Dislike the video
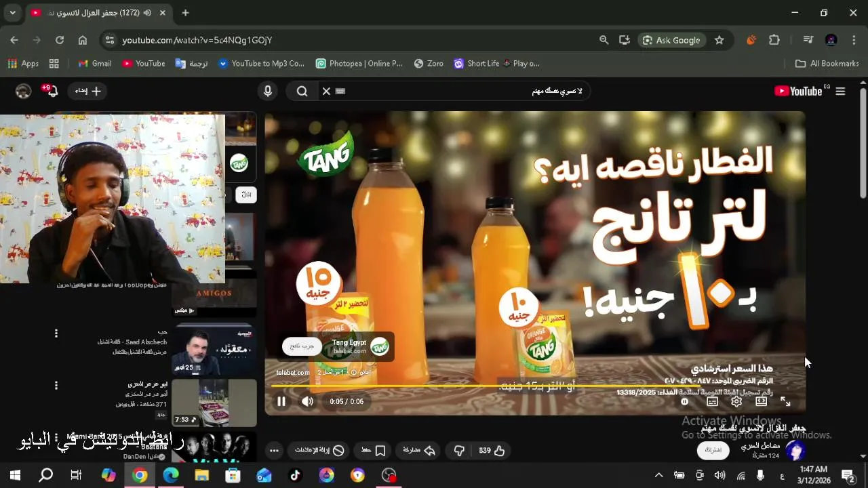The width and height of the screenshot is (868, 488). click(x=459, y=450)
